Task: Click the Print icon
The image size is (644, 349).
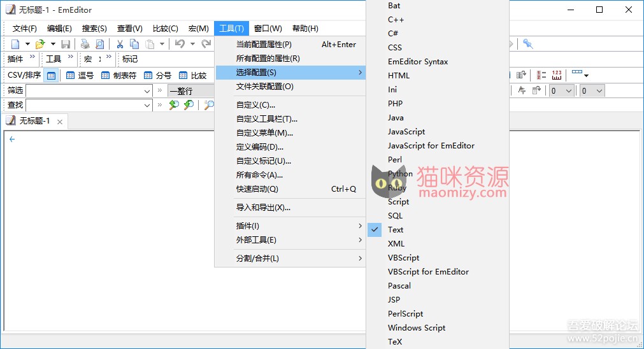Action: tap(85, 44)
